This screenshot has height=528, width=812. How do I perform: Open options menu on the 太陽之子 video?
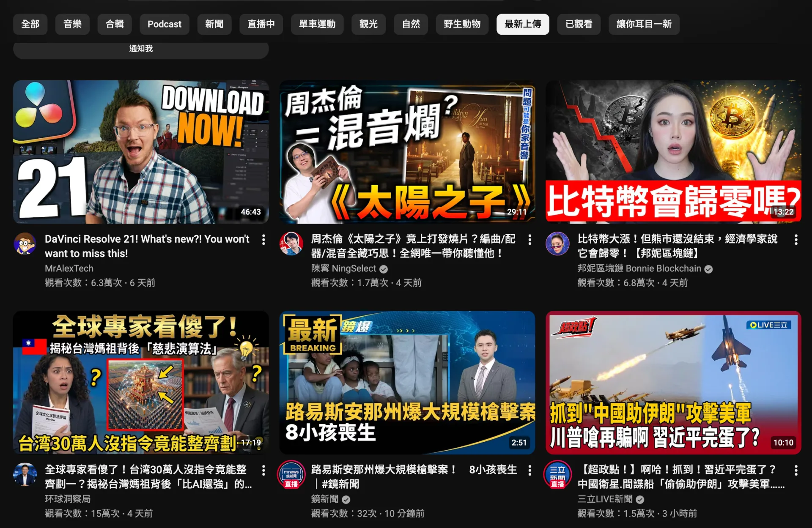click(x=530, y=240)
